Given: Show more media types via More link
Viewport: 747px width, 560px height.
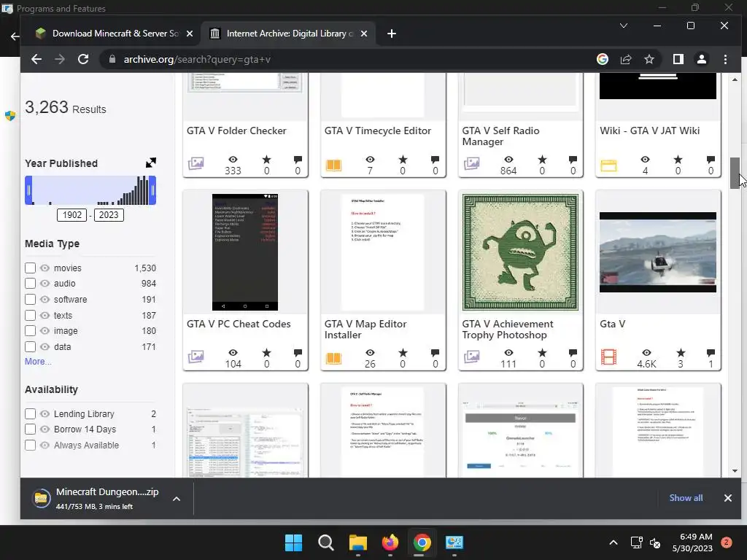Looking at the screenshot, I should click(x=38, y=362).
